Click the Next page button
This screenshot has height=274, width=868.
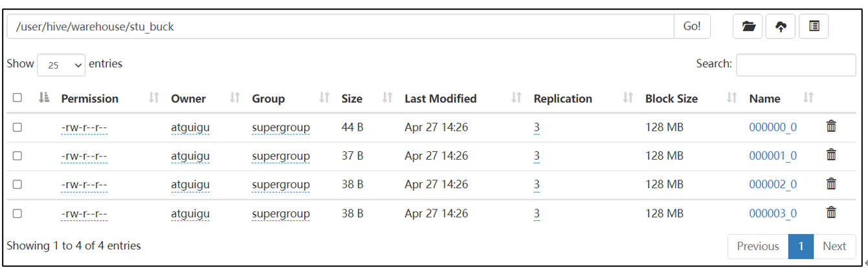(x=834, y=246)
